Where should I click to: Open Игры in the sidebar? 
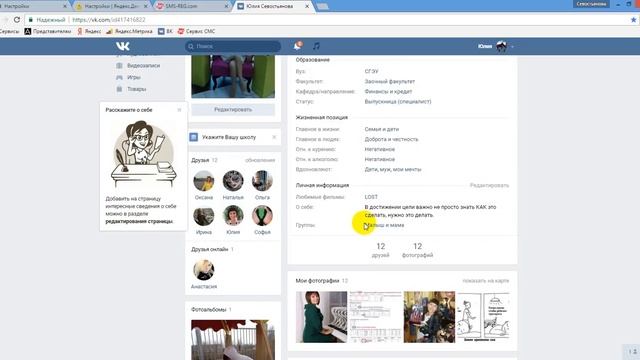click(134, 77)
